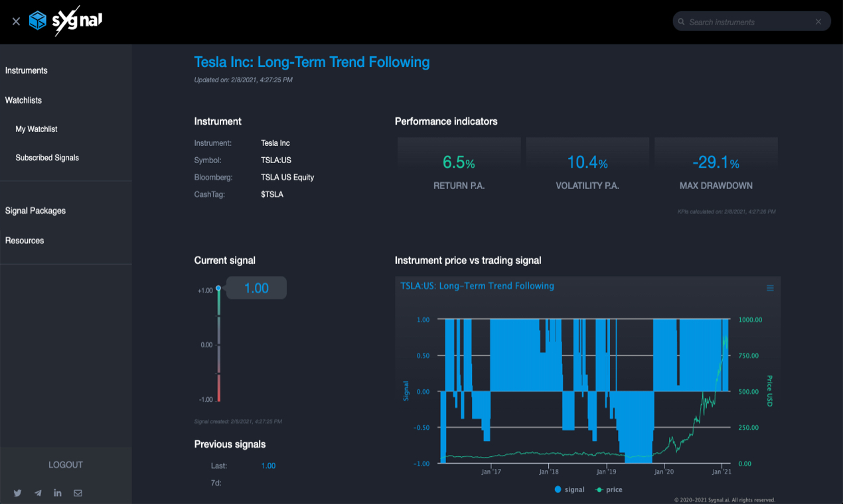The height and width of the screenshot is (504, 843).
Task: Open the Telegram link icon
Action: pyautogui.click(x=38, y=493)
